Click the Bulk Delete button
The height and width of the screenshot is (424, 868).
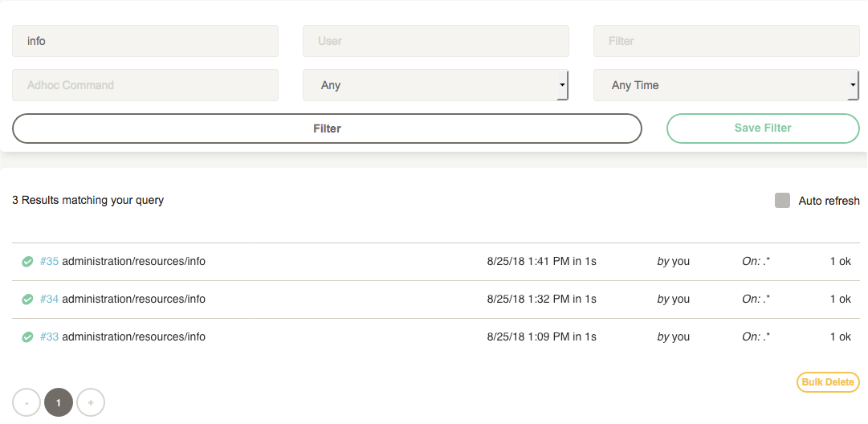tap(828, 382)
